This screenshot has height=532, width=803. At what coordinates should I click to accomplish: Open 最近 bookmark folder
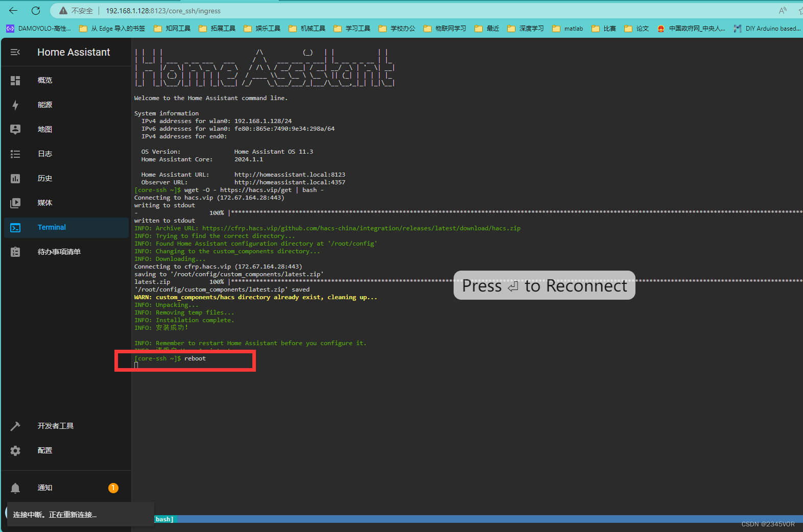[487, 29]
